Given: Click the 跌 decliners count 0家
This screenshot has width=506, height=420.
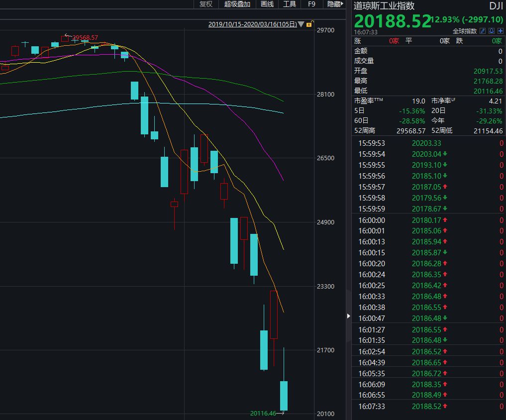Looking at the screenshot, I should pos(497,41).
